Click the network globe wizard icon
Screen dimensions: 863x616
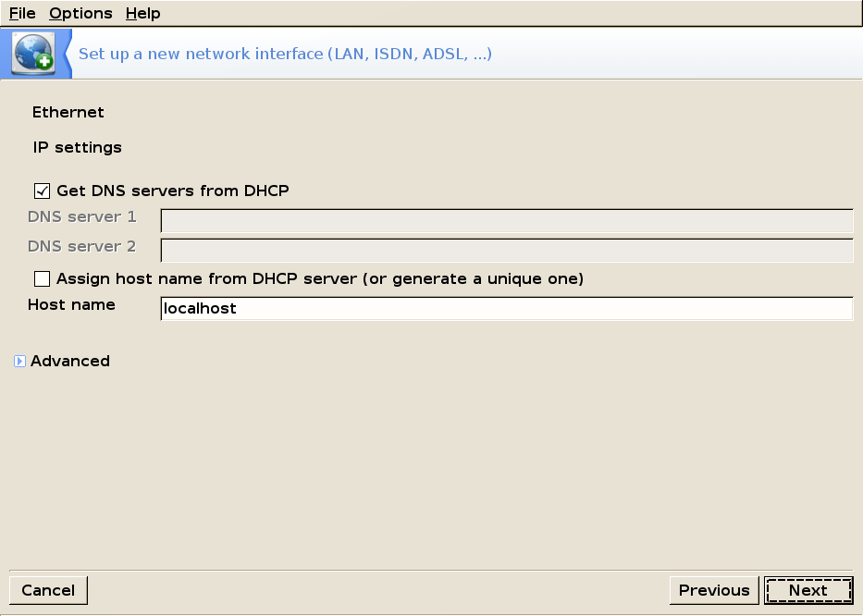coord(34,53)
